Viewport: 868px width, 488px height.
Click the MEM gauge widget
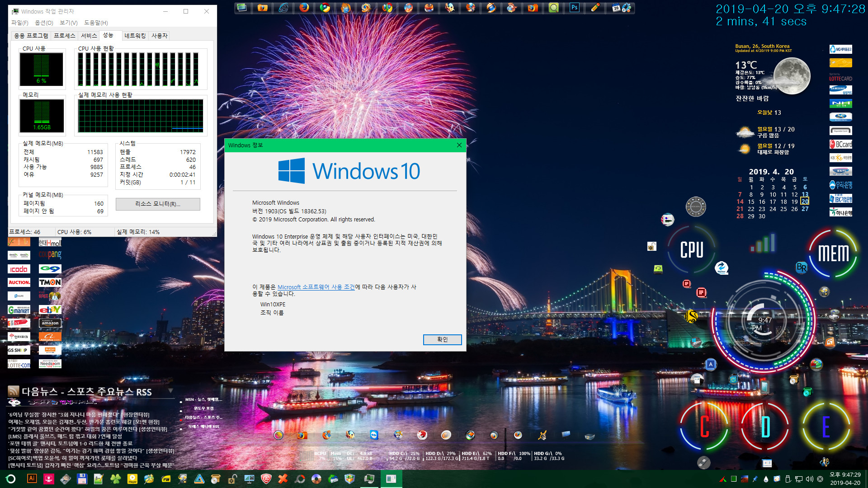[833, 253]
